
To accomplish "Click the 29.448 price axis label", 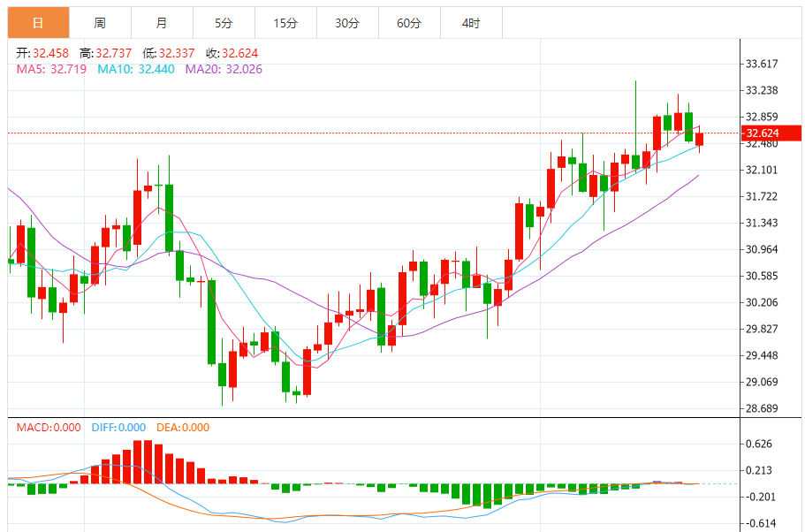I will [762, 355].
